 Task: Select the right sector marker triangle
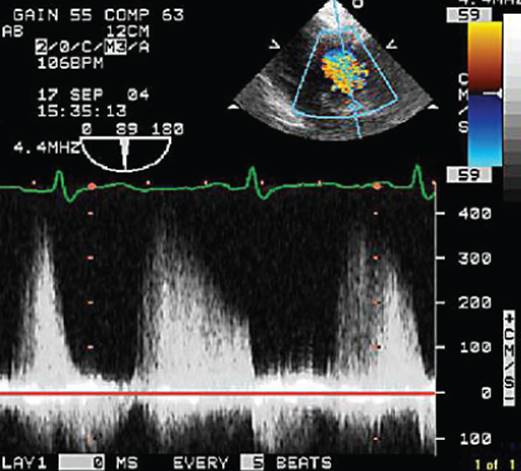coord(392,44)
